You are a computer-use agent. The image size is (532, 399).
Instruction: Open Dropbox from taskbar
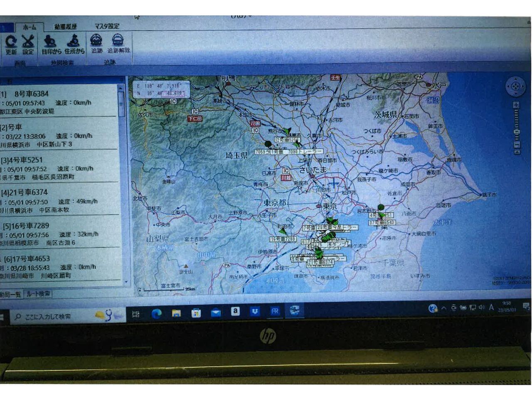click(255, 311)
